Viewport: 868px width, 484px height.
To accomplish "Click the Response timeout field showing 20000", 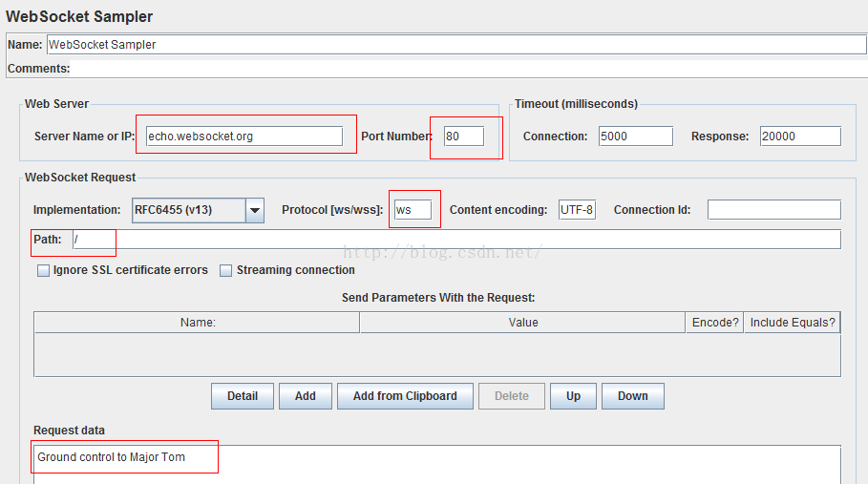I will [800, 137].
